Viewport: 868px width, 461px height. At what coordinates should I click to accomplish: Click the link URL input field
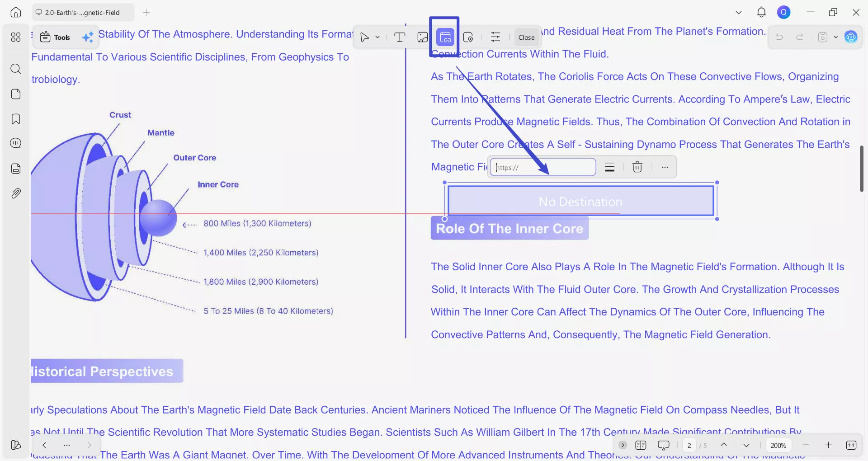pyautogui.click(x=543, y=167)
